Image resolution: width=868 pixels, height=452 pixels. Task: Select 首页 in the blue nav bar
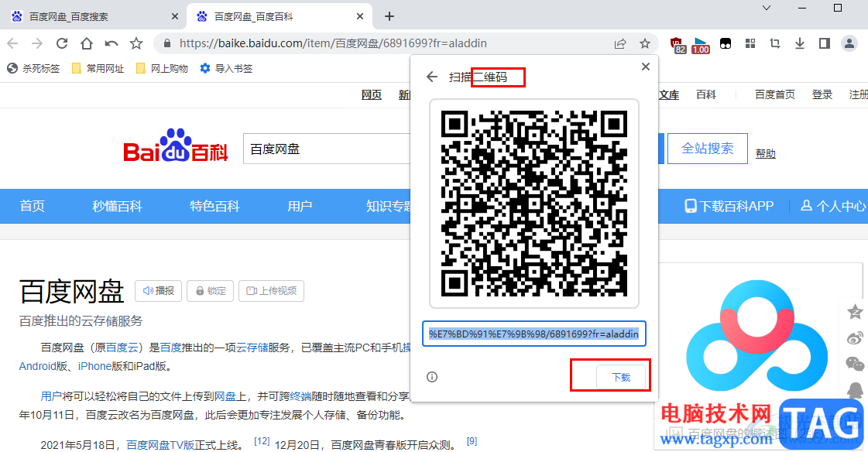[x=32, y=207]
